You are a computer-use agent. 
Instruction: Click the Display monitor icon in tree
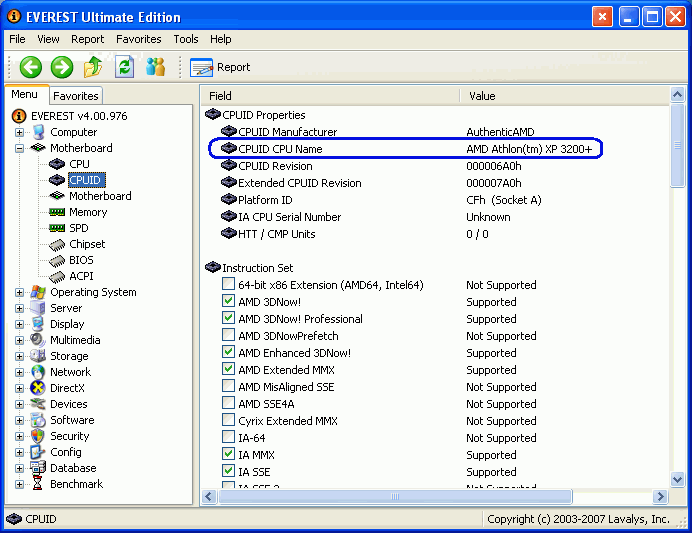pos(38,324)
